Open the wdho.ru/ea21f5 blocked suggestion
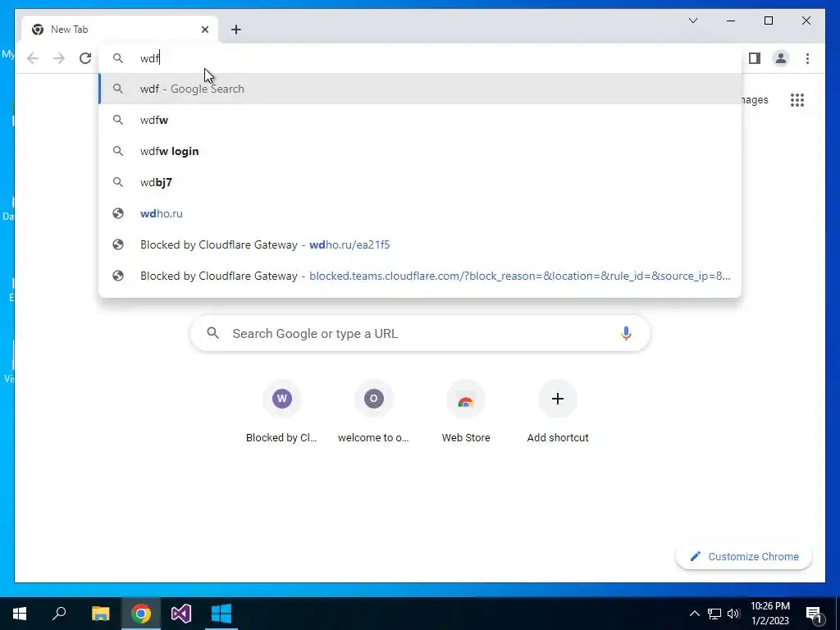This screenshot has width=840, height=630. tap(421, 244)
